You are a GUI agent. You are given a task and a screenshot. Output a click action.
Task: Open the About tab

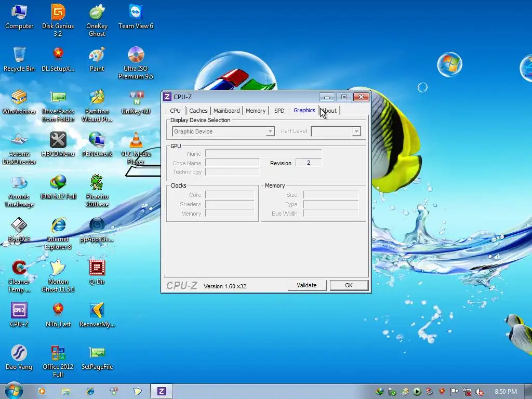click(329, 111)
